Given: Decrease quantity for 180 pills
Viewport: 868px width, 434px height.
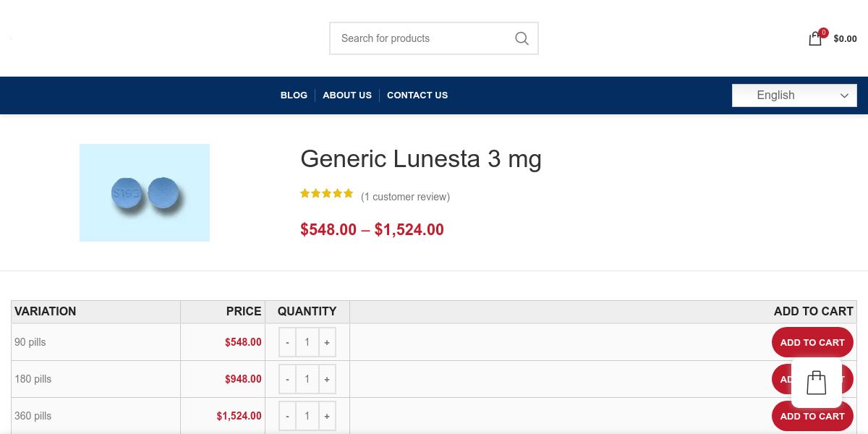Looking at the screenshot, I should pos(287,379).
